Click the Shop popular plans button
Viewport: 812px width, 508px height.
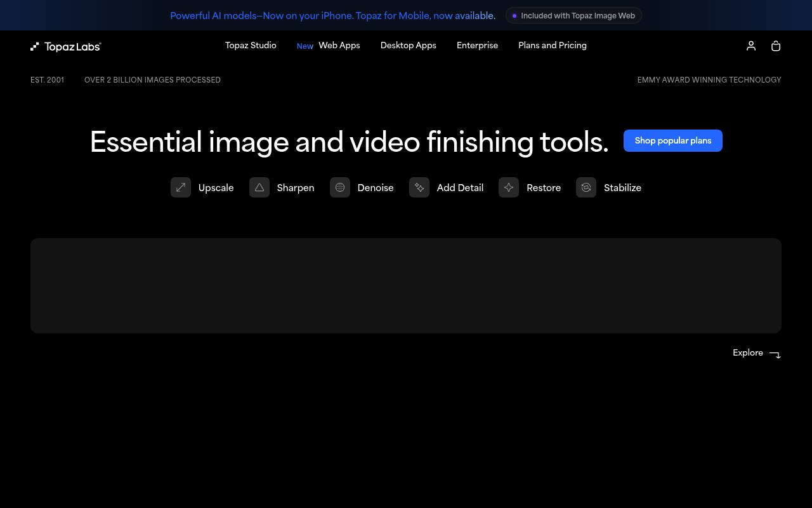(673, 141)
